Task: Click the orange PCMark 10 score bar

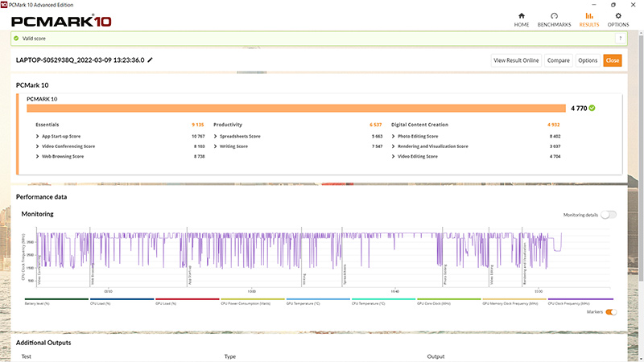Action: coord(296,108)
